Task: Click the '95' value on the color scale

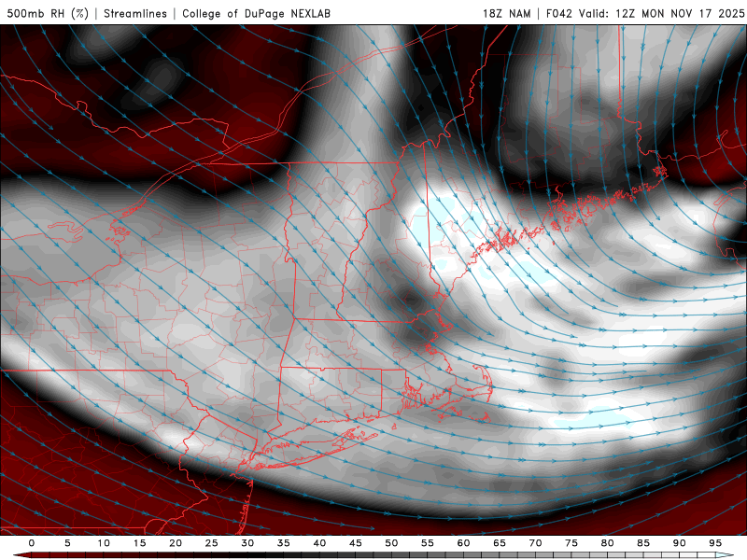Action: coord(715,543)
